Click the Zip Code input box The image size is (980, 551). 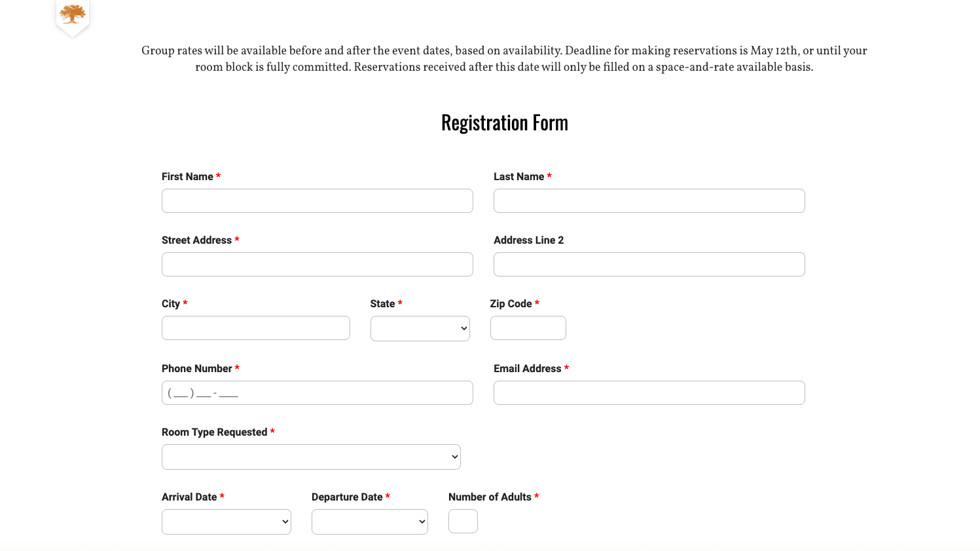528,328
